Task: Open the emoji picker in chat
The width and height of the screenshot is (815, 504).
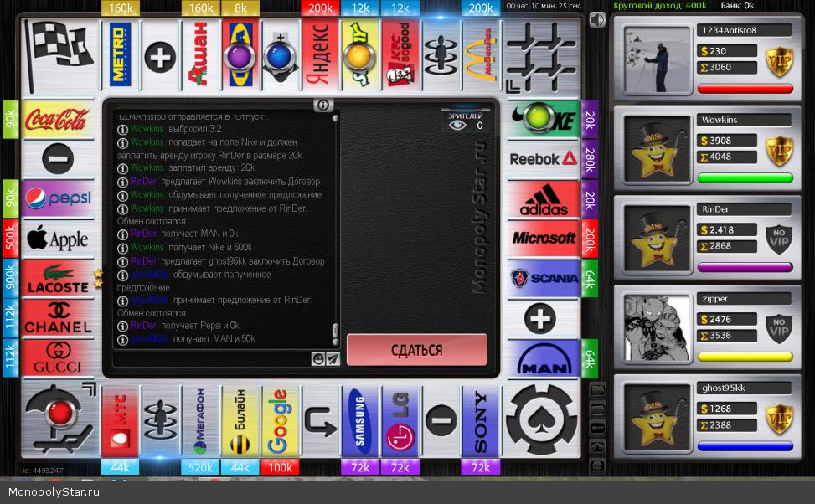Action: 318,358
